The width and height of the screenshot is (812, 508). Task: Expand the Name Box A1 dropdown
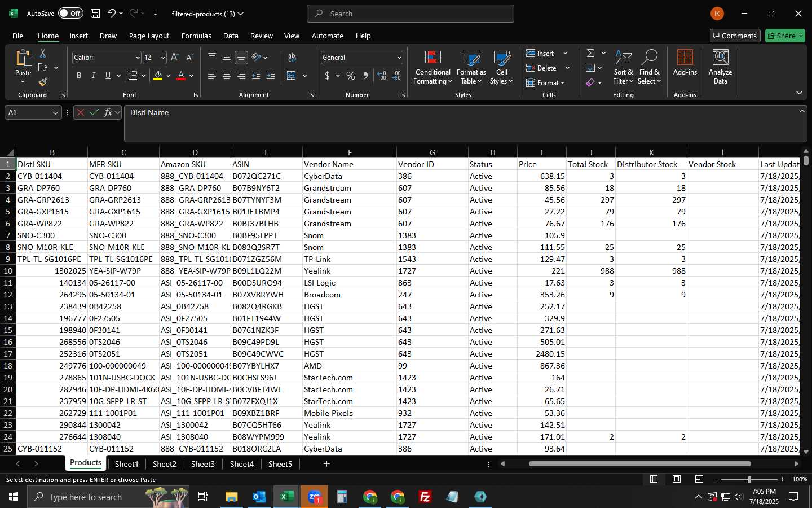click(x=55, y=112)
